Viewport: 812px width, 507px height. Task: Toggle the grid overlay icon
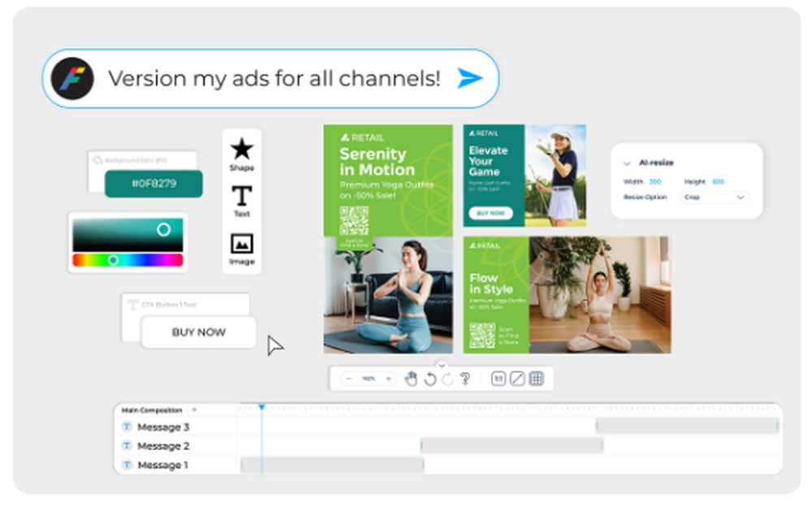[537, 379]
